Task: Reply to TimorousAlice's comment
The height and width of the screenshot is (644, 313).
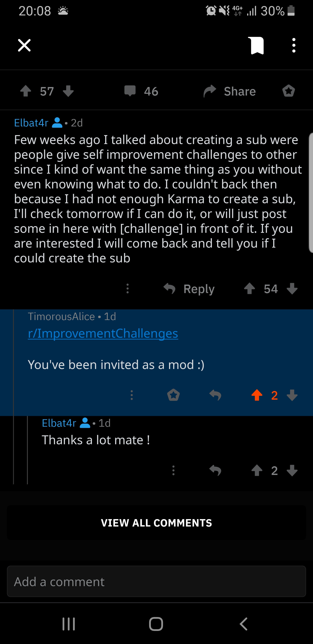Action: pos(215,395)
